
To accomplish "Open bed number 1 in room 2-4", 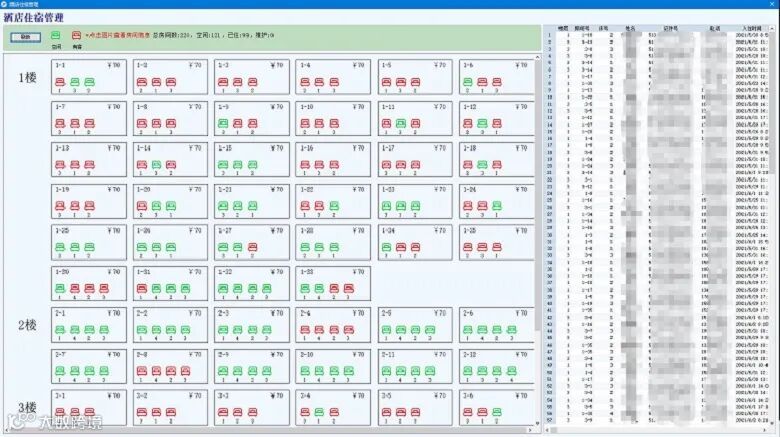I will 305,329.
